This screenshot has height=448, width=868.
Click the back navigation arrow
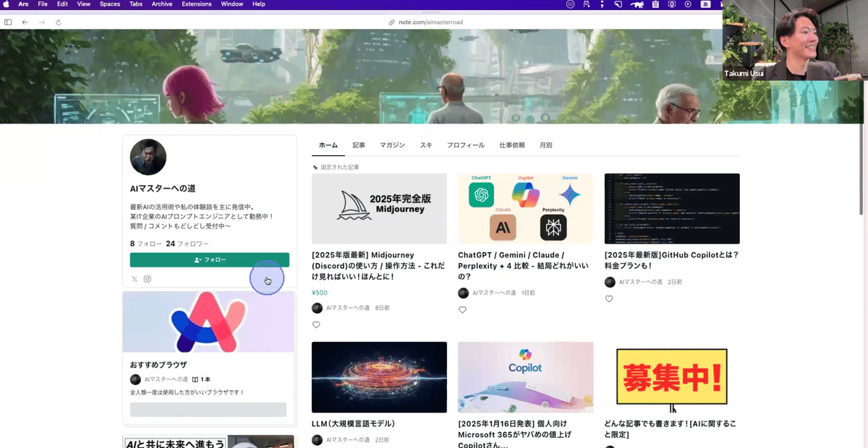pos(26,22)
